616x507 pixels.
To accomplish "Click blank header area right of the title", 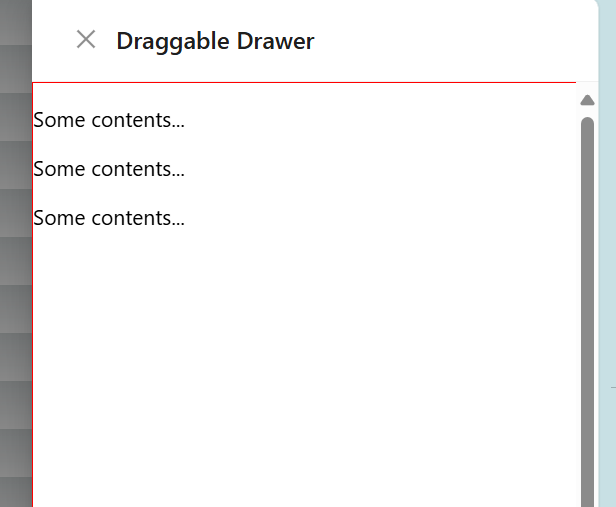I will [452, 41].
